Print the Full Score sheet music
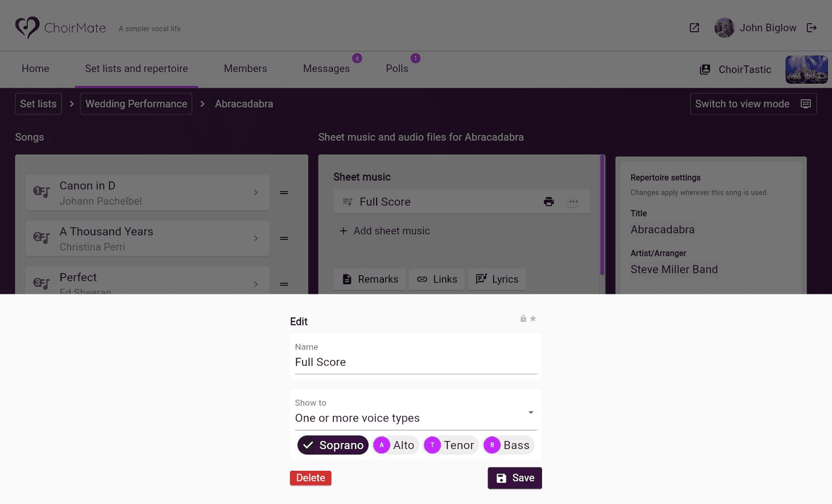This screenshot has height=504, width=832. pos(549,202)
